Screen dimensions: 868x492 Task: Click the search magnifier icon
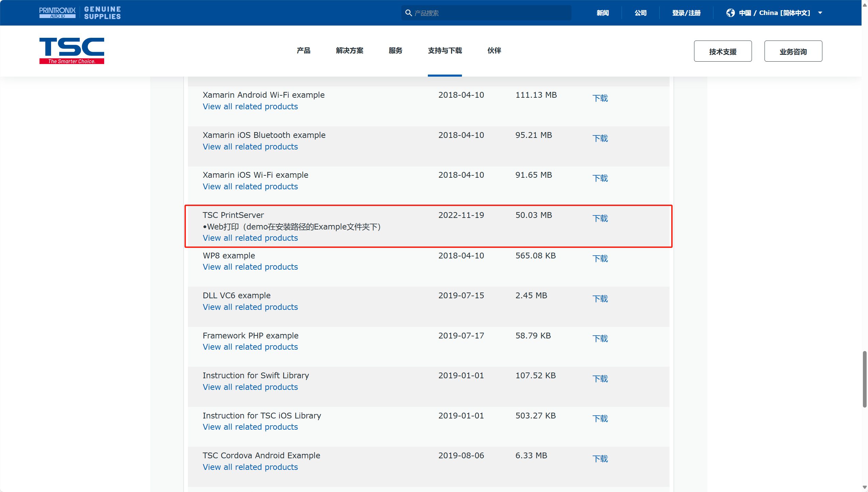click(x=408, y=13)
